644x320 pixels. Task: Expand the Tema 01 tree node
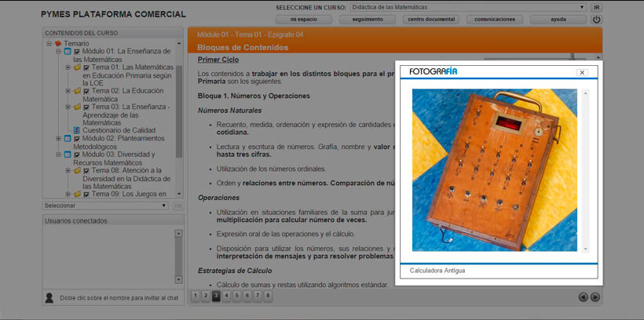tap(68, 67)
